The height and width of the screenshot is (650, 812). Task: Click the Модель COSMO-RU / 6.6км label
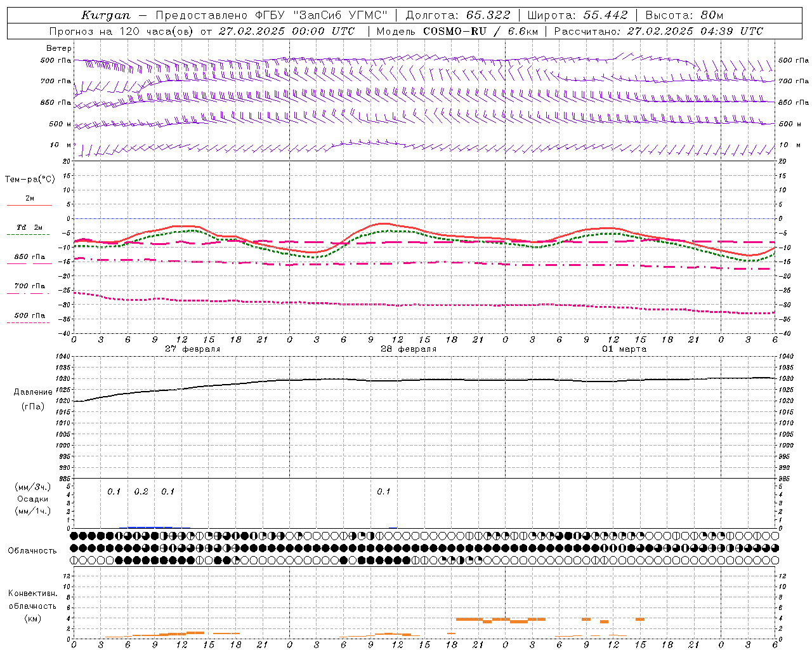tap(457, 31)
